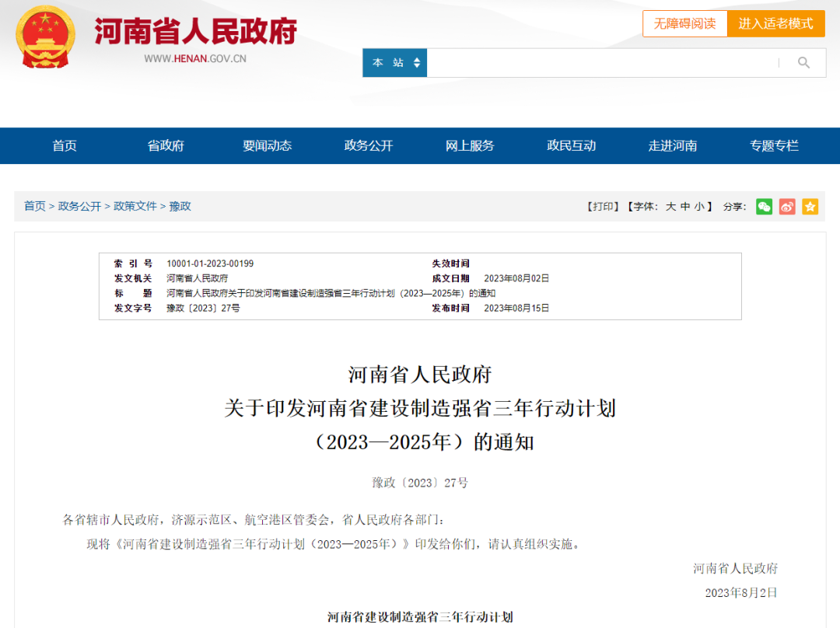Share to Weibo red icon

(x=787, y=207)
